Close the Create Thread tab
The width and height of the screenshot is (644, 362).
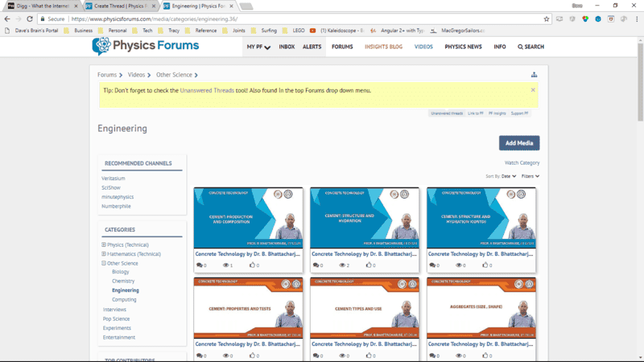[154, 6]
